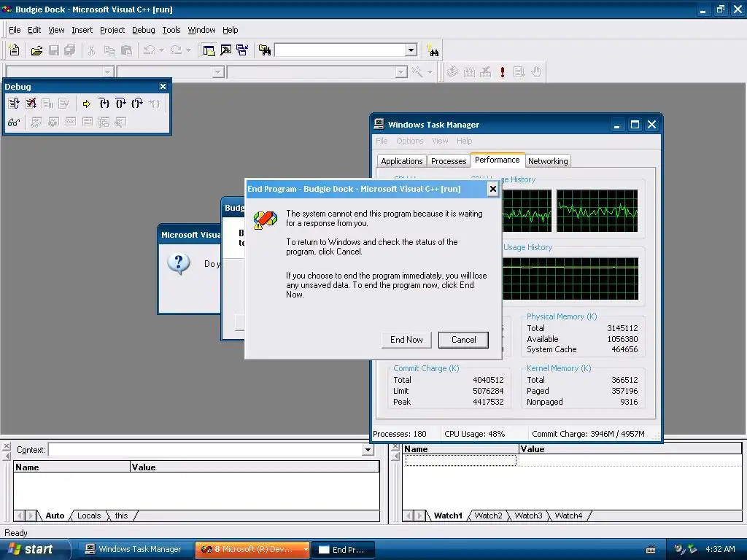The image size is (747, 560).
Task: Open the Context combo dropdown arrow
Action: click(x=368, y=450)
